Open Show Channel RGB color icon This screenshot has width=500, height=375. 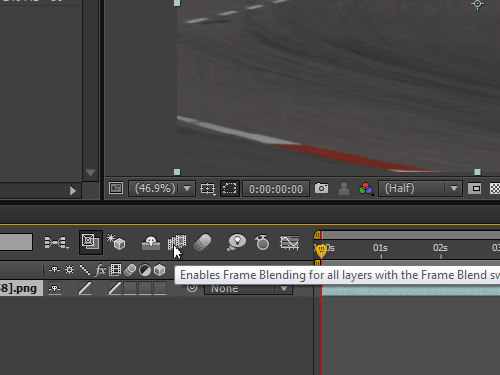pyautogui.click(x=366, y=189)
